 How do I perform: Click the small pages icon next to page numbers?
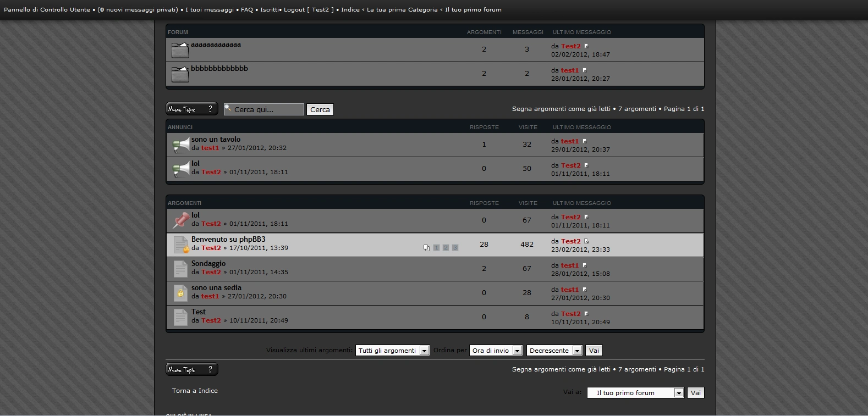click(426, 248)
